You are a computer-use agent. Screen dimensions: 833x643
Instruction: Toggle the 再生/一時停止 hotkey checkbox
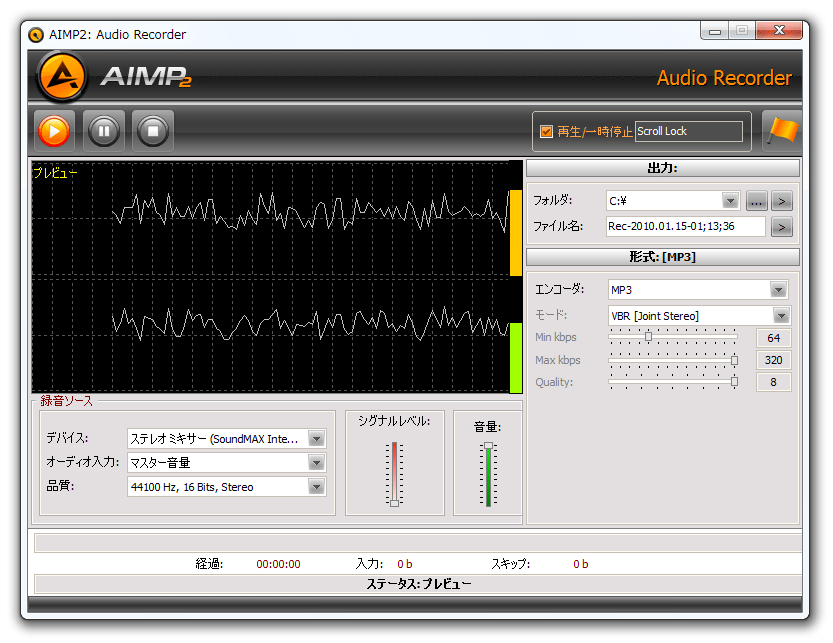[x=546, y=131]
